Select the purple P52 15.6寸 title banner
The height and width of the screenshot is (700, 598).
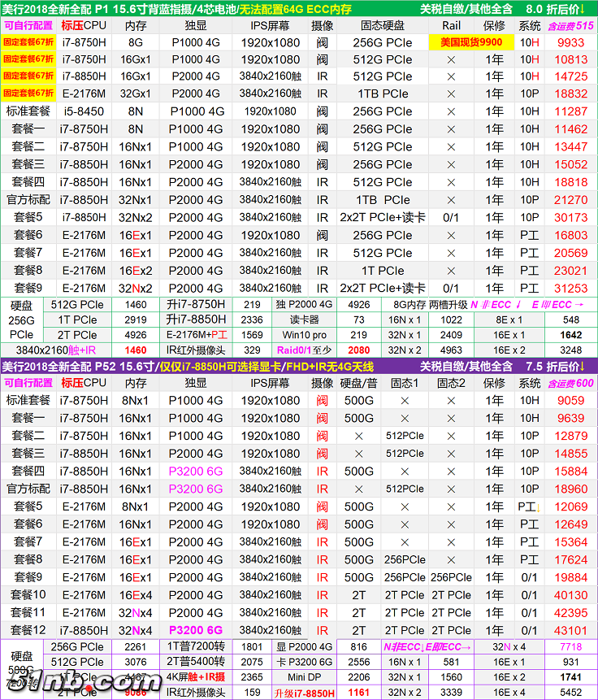coord(299,367)
